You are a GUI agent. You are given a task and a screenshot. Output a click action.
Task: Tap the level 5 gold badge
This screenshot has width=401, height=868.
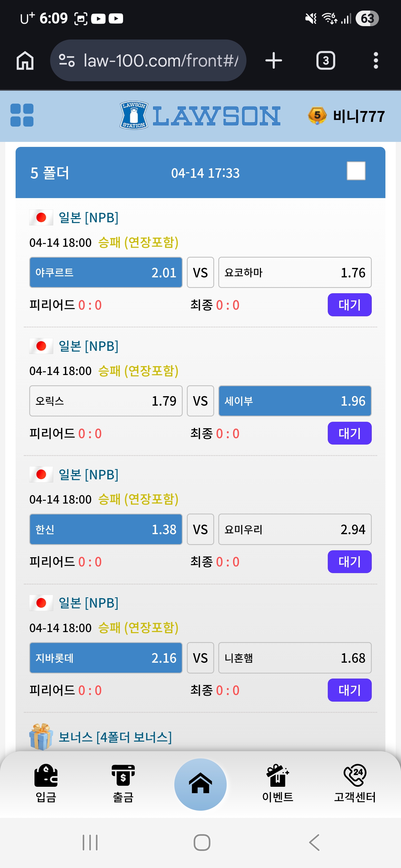[x=317, y=115]
